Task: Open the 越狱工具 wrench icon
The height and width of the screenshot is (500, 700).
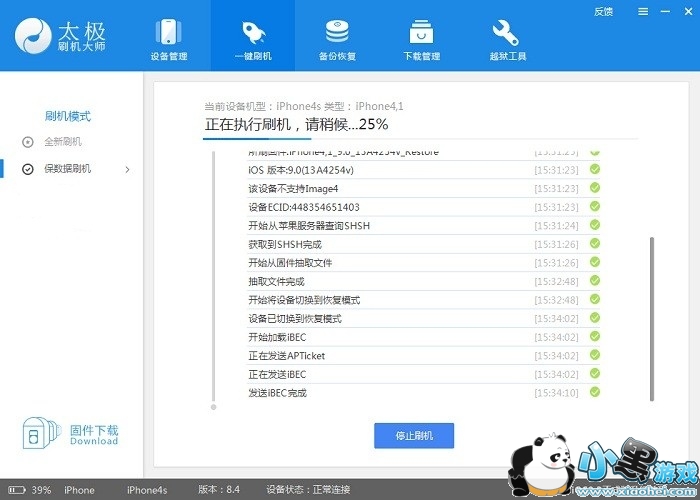Action: coord(505,32)
